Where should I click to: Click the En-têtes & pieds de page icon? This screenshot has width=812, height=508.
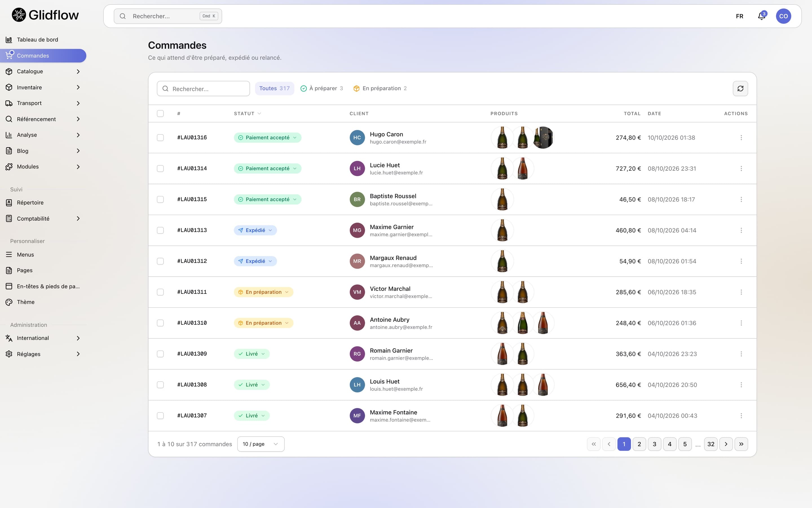click(9, 286)
